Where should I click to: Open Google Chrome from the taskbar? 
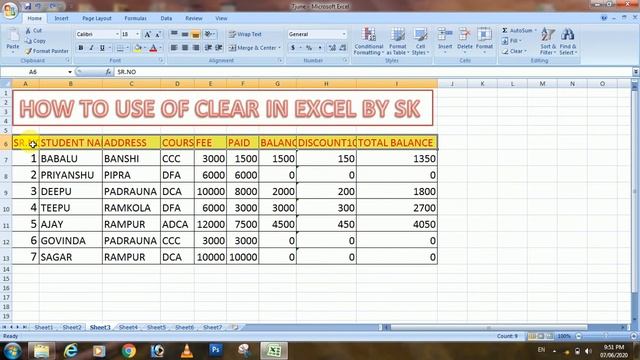129,351
